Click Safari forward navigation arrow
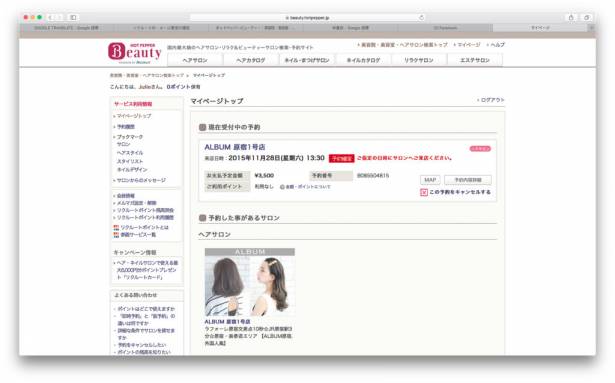 click(x=60, y=17)
